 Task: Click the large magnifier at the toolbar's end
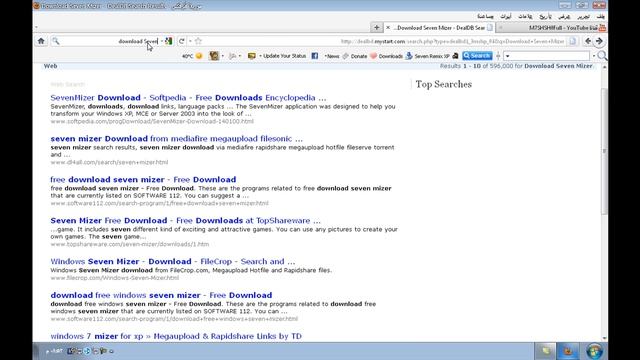point(602,56)
